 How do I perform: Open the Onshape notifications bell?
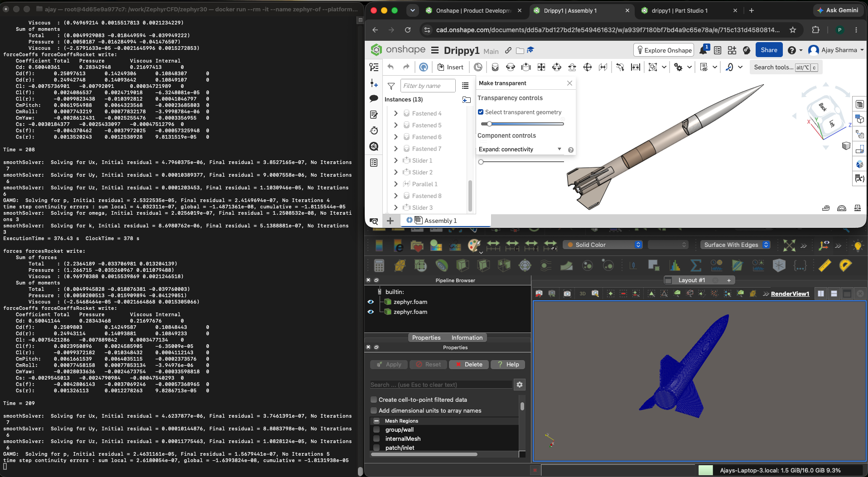tap(704, 50)
